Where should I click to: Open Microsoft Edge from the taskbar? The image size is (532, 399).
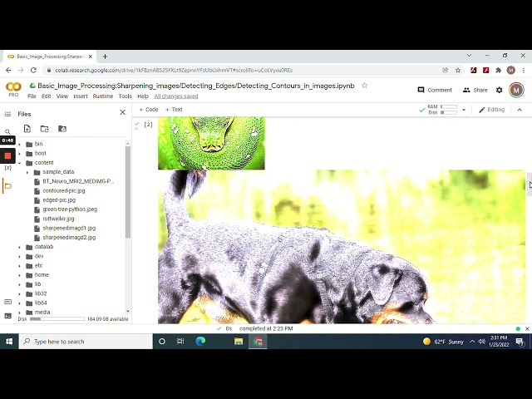200,342
